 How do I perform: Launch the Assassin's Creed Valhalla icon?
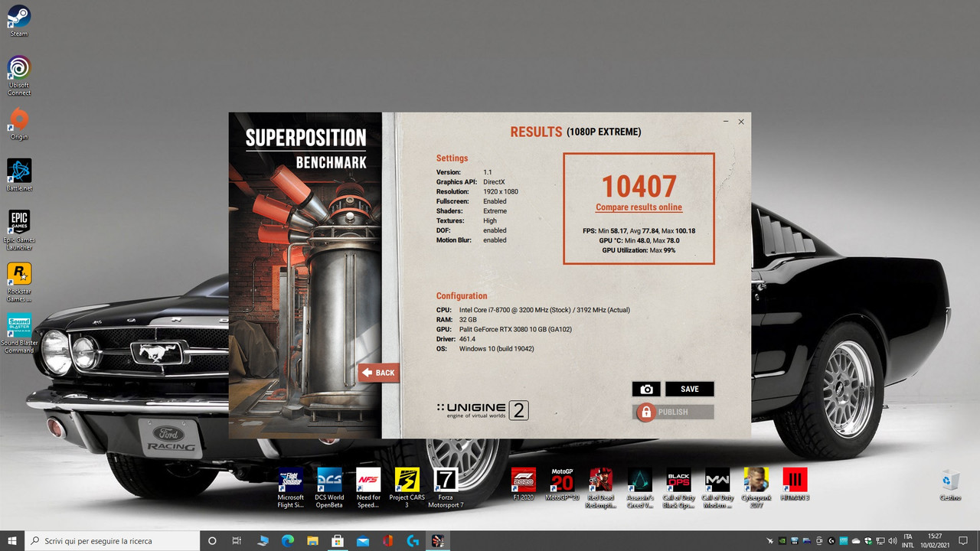pyautogui.click(x=640, y=488)
